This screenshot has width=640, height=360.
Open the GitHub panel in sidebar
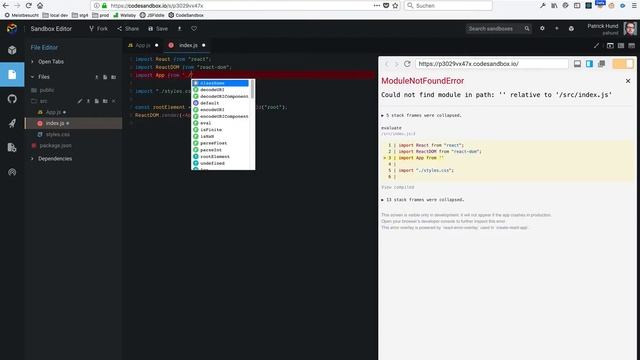tap(12, 99)
